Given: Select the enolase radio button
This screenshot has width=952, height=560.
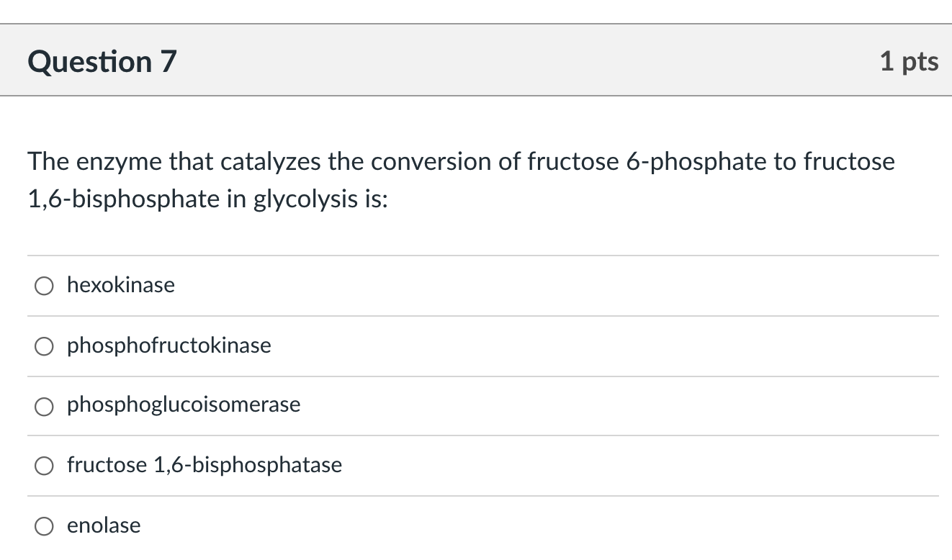Looking at the screenshot, I should (44, 527).
